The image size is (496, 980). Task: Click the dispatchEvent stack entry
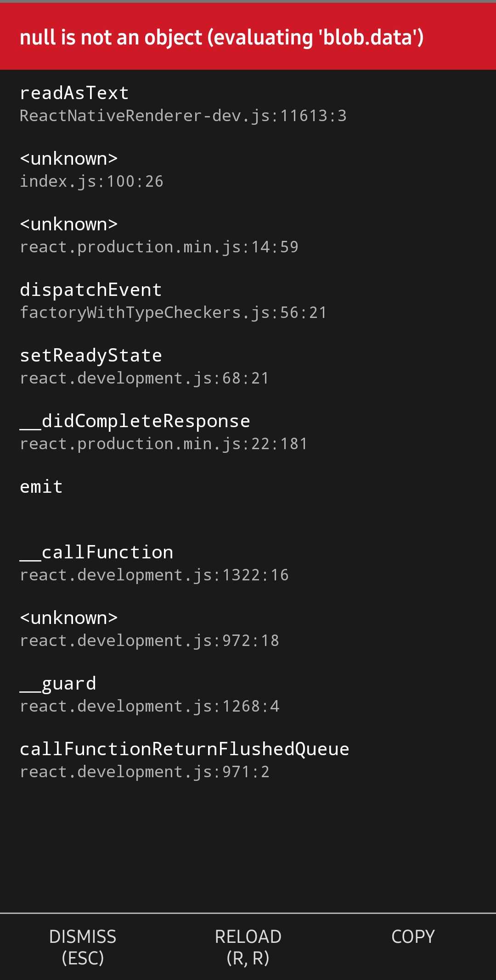pyautogui.click(x=90, y=289)
